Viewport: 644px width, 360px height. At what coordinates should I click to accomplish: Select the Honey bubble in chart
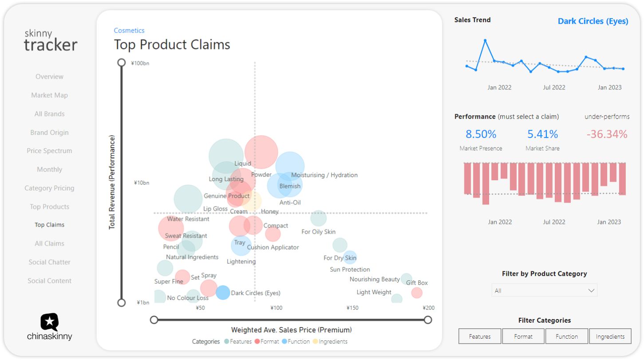(251, 202)
